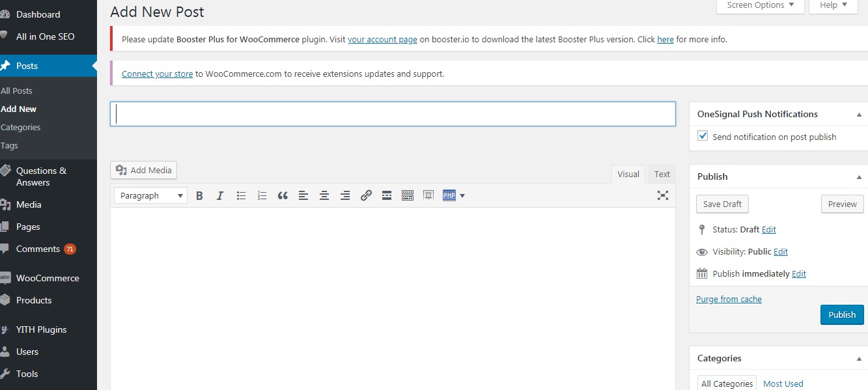
Task: Click 'here' link for more info
Action: pyautogui.click(x=665, y=39)
